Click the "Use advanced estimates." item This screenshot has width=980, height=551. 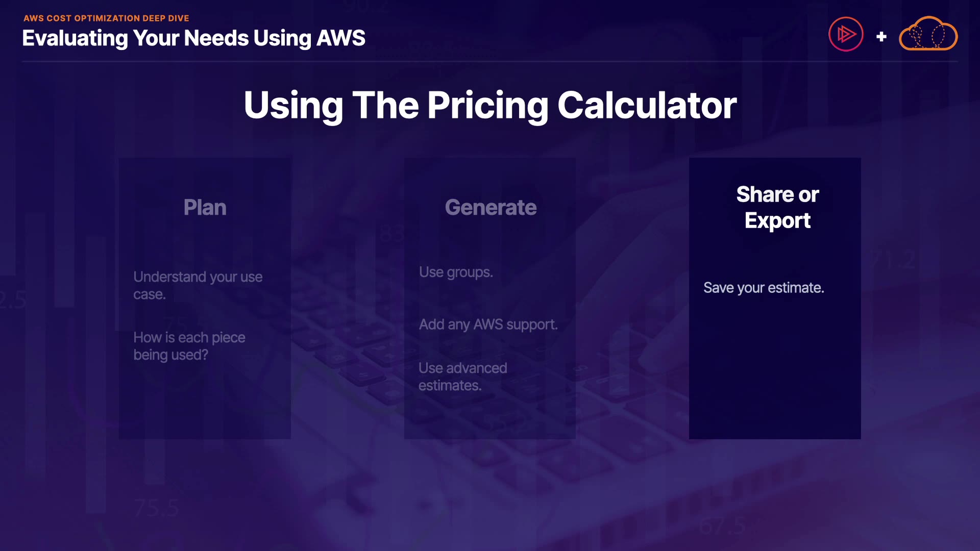[462, 377]
